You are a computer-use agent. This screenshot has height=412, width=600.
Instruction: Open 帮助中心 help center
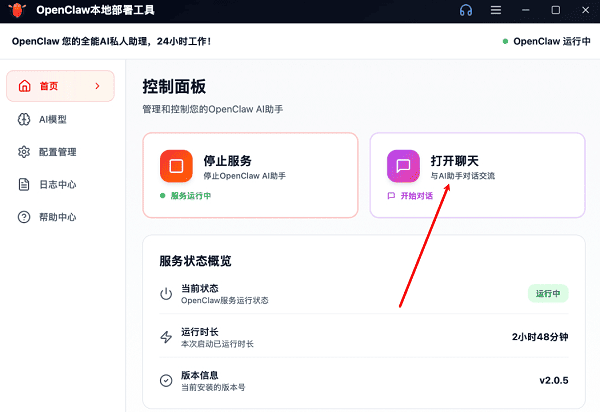60,217
